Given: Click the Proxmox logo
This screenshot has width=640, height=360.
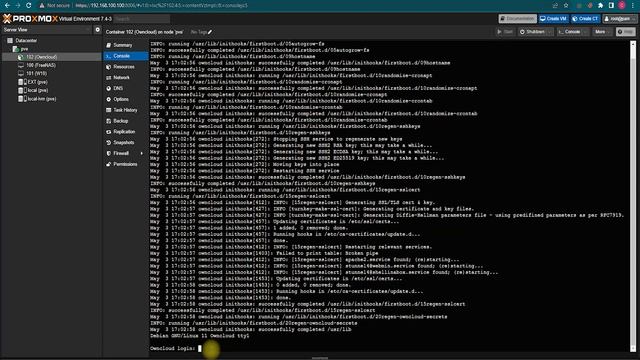Looking at the screenshot, I should [x=30, y=19].
